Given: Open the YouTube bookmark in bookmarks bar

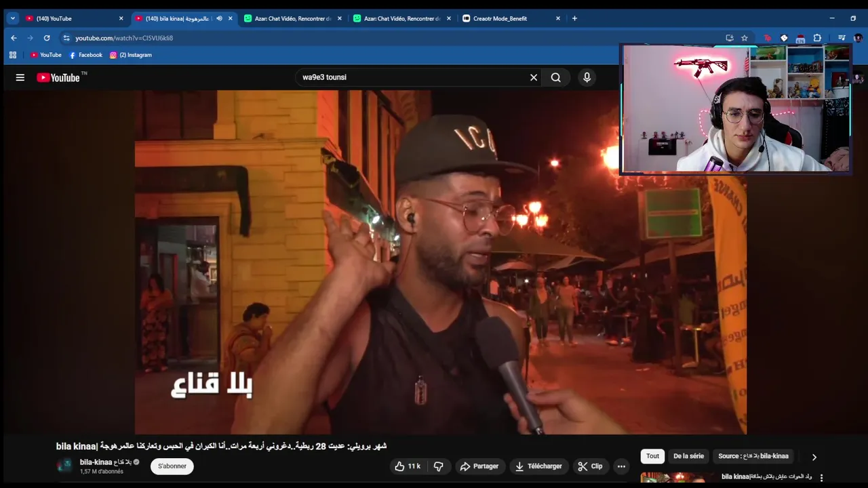Looking at the screenshot, I should [x=46, y=55].
